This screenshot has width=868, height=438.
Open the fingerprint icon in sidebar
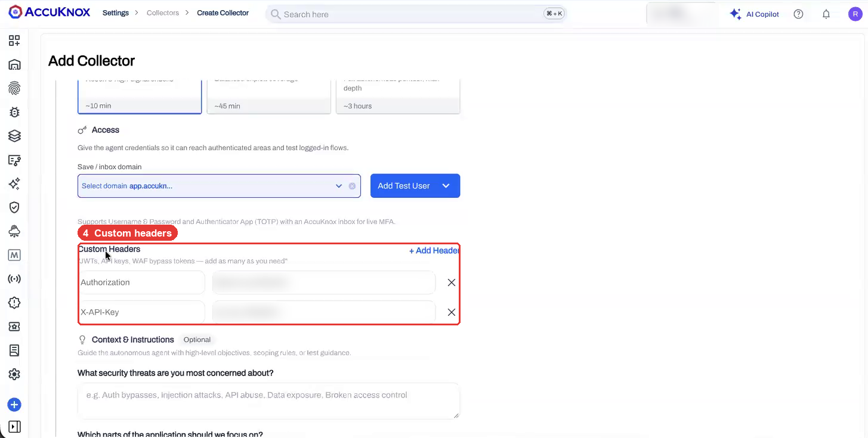click(x=14, y=88)
